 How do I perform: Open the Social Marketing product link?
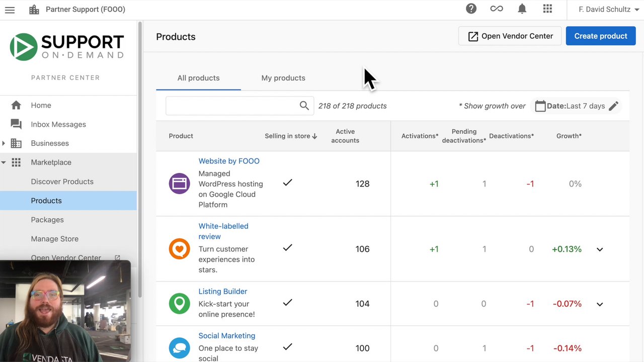coord(226,336)
